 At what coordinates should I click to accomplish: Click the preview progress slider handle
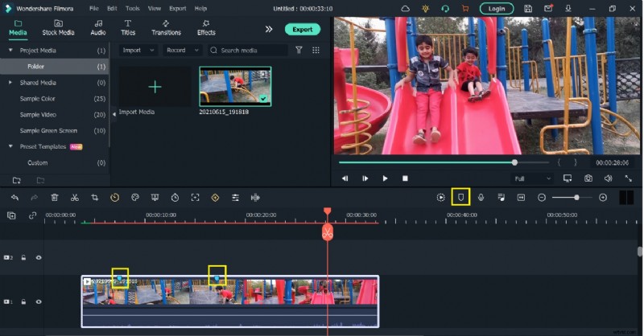514,162
